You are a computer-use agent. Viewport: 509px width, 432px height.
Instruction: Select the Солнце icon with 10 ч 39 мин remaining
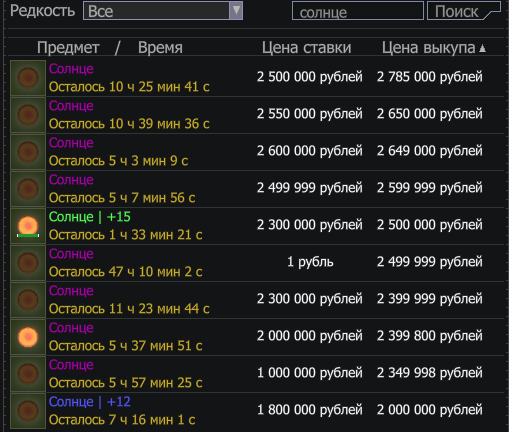point(28,115)
